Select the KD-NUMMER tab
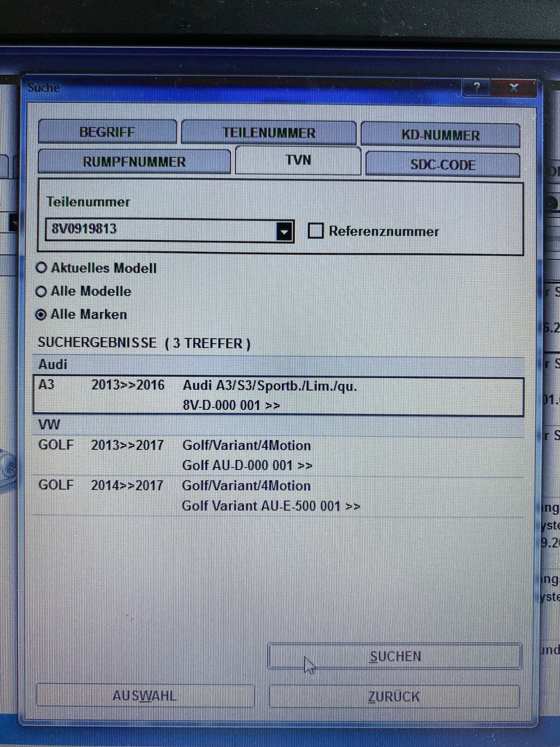The height and width of the screenshot is (747, 560). pos(440,135)
